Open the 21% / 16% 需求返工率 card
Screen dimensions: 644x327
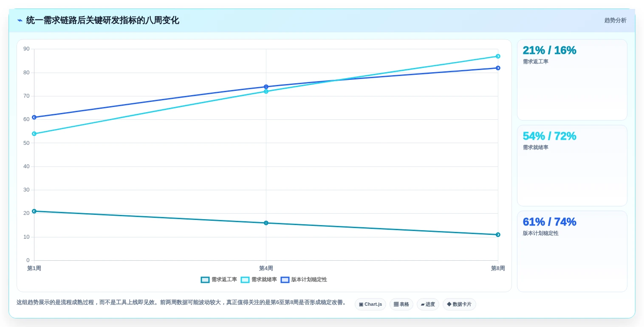[x=572, y=80]
